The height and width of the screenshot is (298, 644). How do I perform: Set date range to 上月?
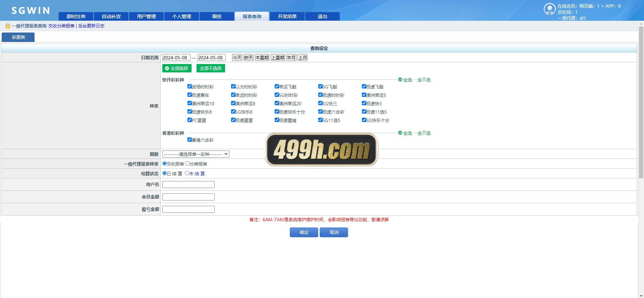pos(303,58)
